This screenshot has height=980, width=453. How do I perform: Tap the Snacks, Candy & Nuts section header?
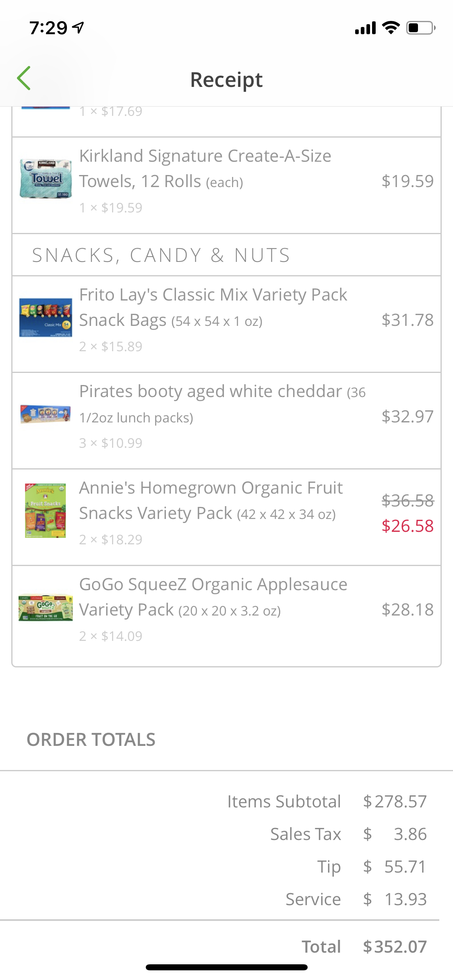pos(161,255)
